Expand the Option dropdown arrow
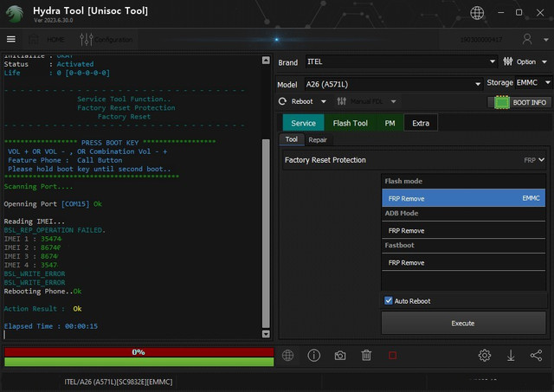The image size is (554, 392). click(x=544, y=62)
